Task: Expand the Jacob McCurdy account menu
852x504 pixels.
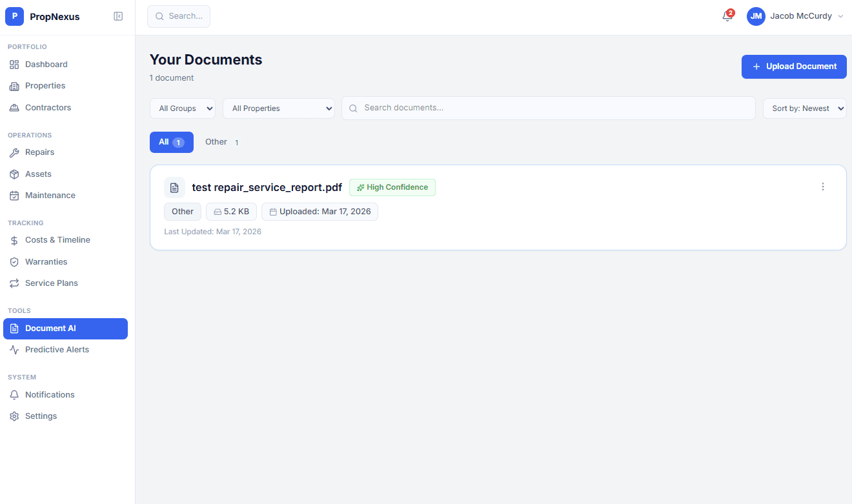Action: 795,15
